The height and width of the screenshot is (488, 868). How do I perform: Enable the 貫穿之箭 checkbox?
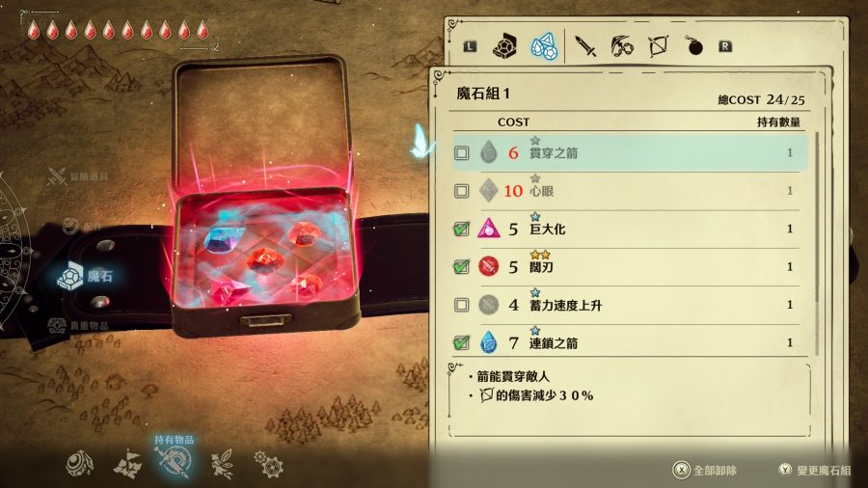pyautogui.click(x=462, y=152)
